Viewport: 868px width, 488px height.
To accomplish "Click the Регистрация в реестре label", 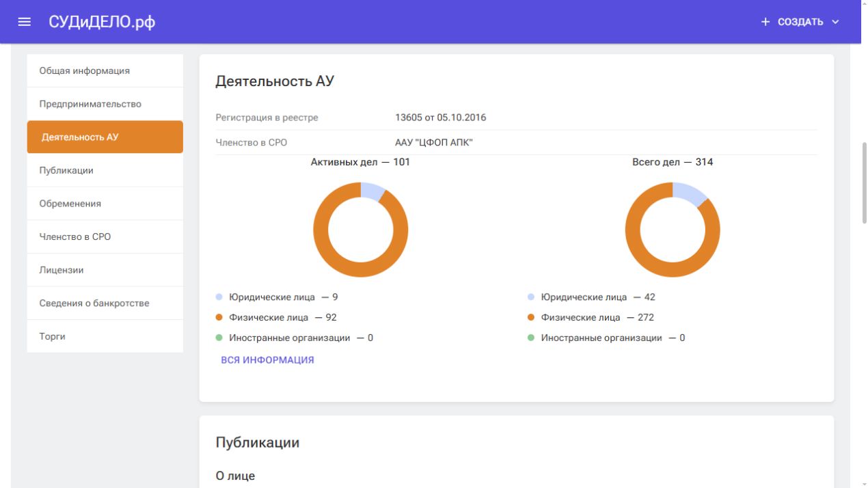I will [x=267, y=118].
